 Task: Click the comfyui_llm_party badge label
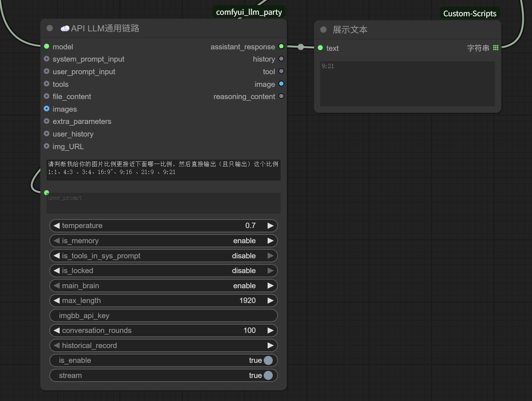pyautogui.click(x=249, y=12)
